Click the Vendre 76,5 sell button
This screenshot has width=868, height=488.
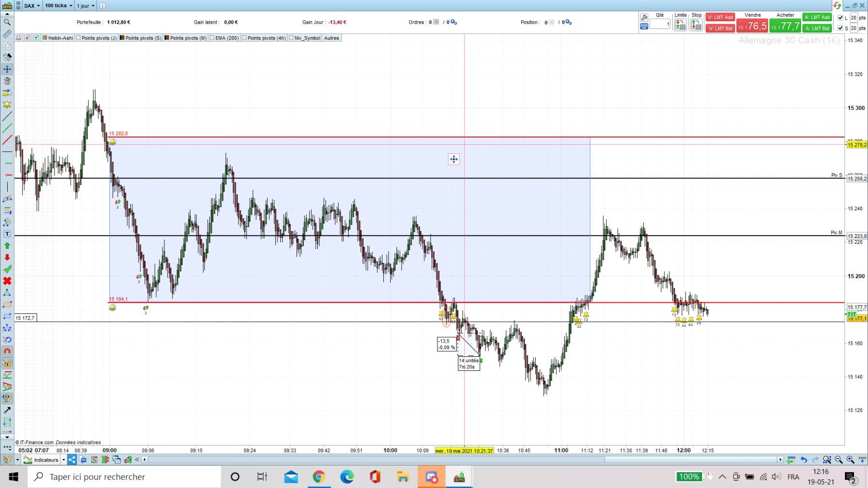point(752,26)
